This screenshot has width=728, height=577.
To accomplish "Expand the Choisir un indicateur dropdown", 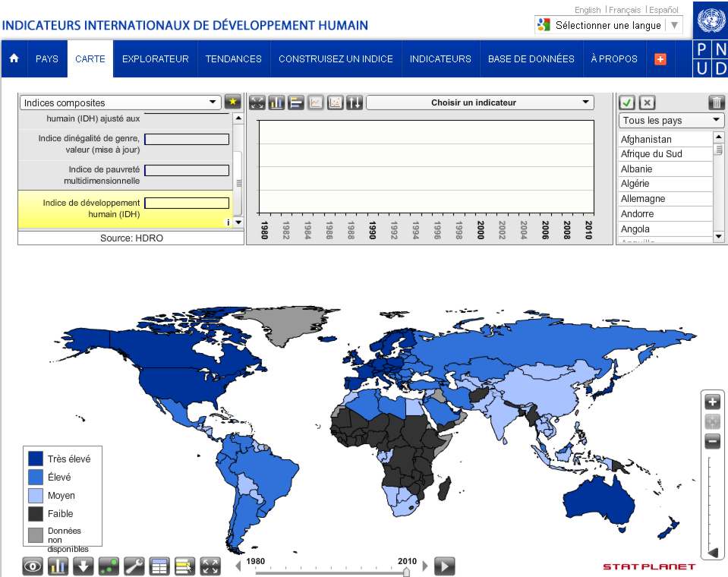I will tap(480, 102).
